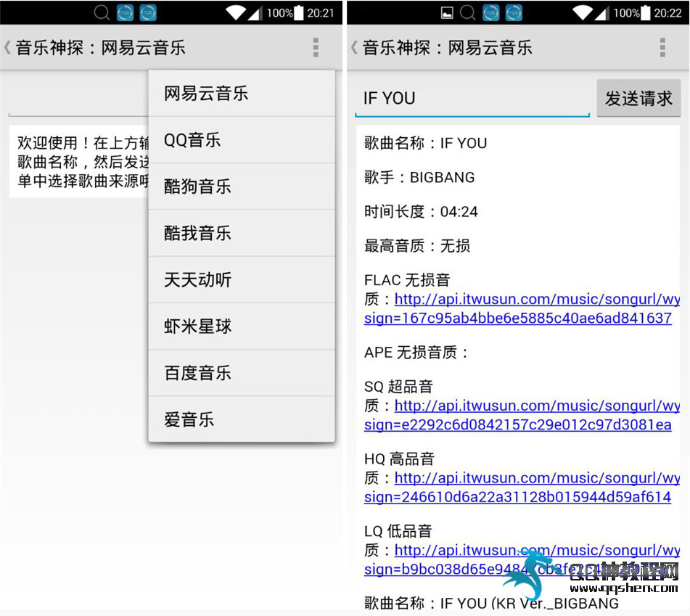Tap the first result line 歌曲名称：IF YOU
Screen dimensions: 690x616
tap(425, 143)
